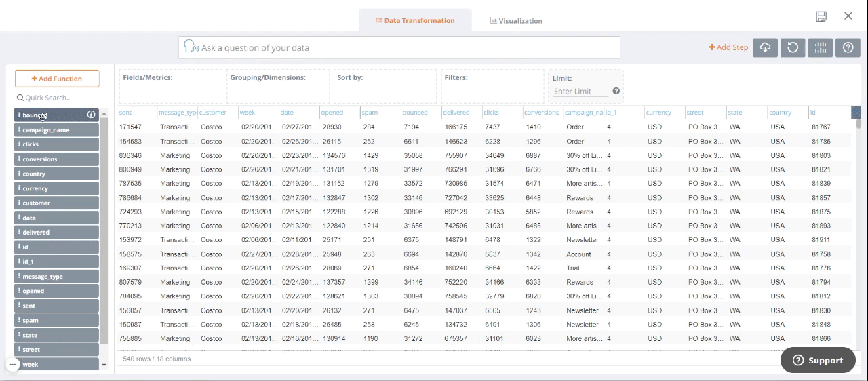Click the cloud download icon button
Viewport: 868px width, 381px height.
tap(765, 47)
